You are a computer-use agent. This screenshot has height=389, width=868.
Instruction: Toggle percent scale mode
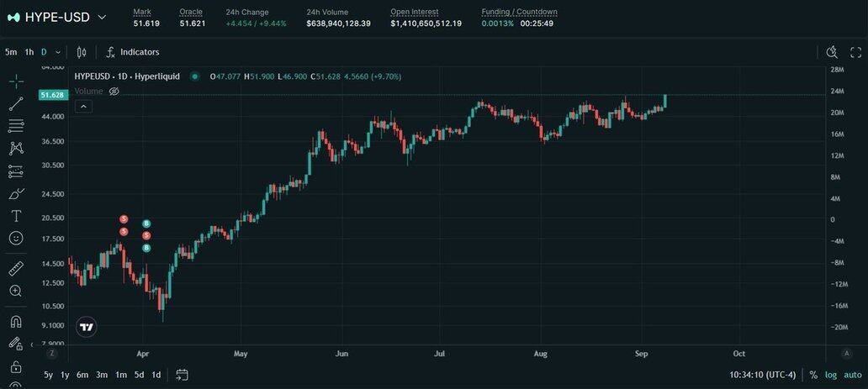(x=813, y=376)
